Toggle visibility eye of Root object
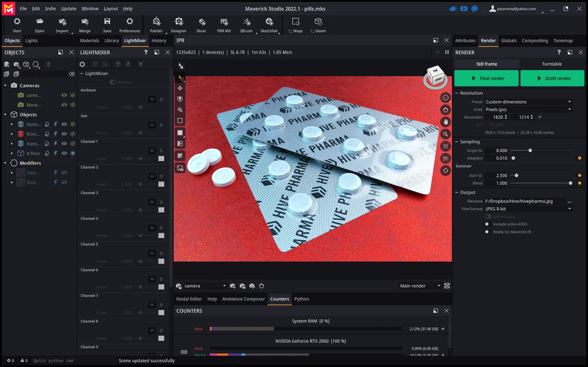588x367 pixels. [64, 134]
